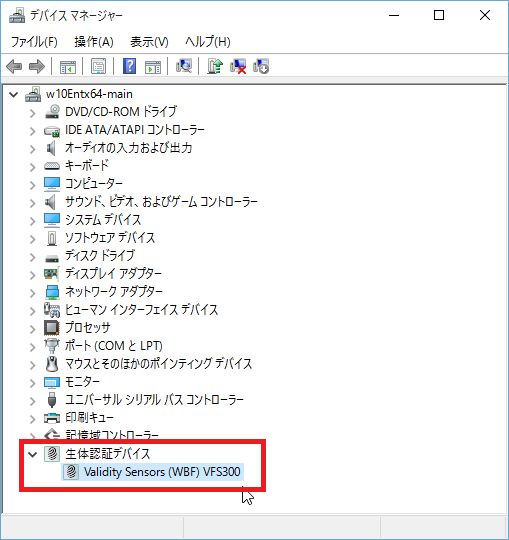The image size is (509, 540).
Task: Click the Forward arrow toolbar icon
Action: [x=37, y=66]
